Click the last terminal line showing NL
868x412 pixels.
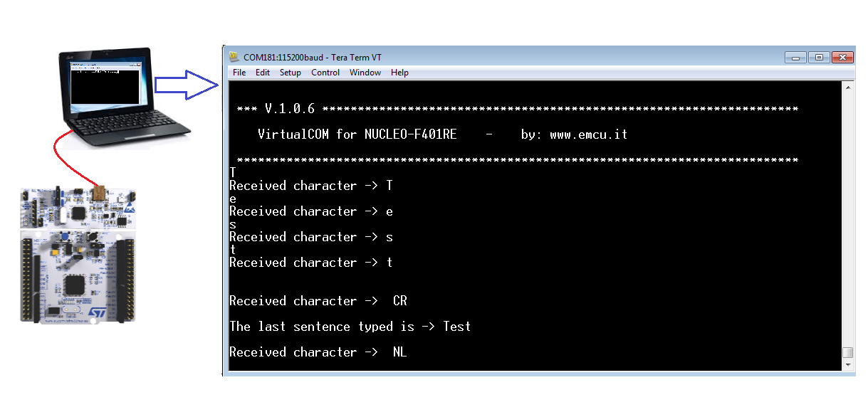[x=318, y=352]
